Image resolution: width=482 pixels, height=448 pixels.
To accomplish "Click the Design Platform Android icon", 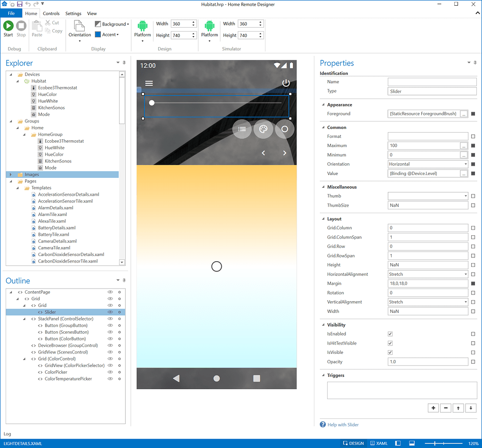I will (143, 26).
